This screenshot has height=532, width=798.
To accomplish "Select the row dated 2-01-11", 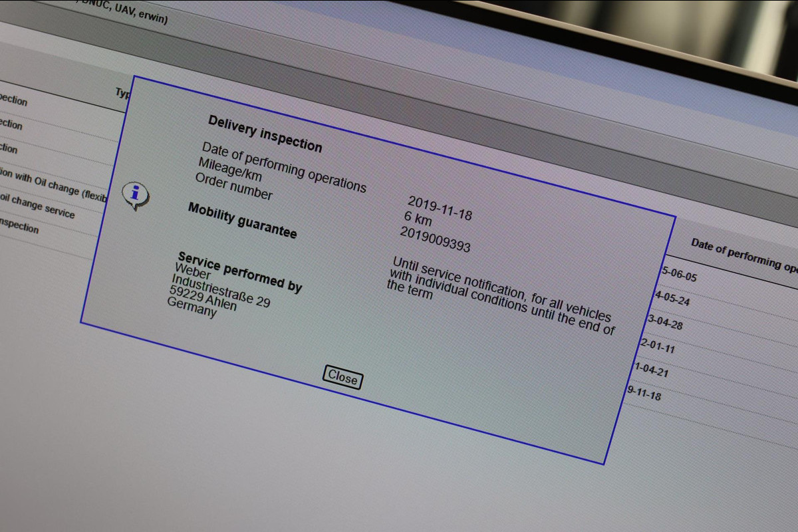I will click(657, 346).
